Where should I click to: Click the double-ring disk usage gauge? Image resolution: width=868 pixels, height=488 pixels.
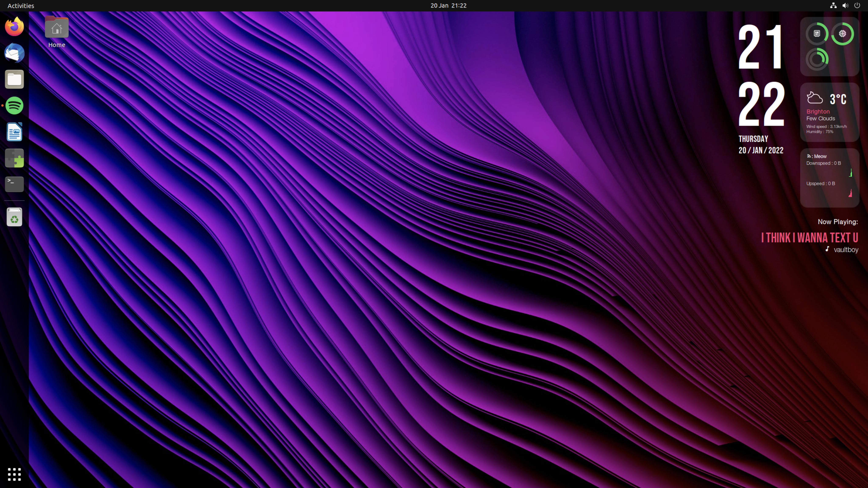pyautogui.click(x=817, y=59)
